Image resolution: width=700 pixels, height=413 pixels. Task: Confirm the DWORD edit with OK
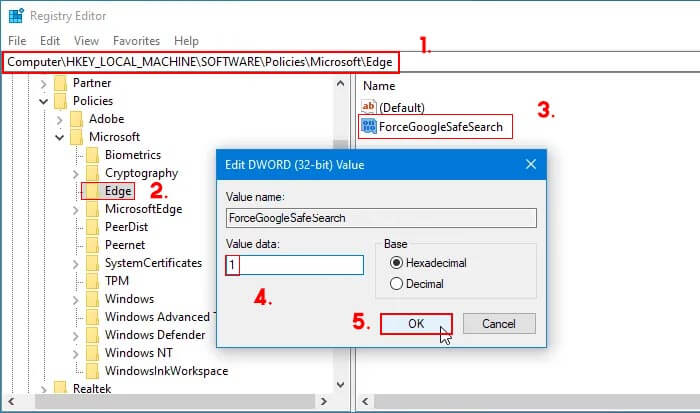[416, 324]
